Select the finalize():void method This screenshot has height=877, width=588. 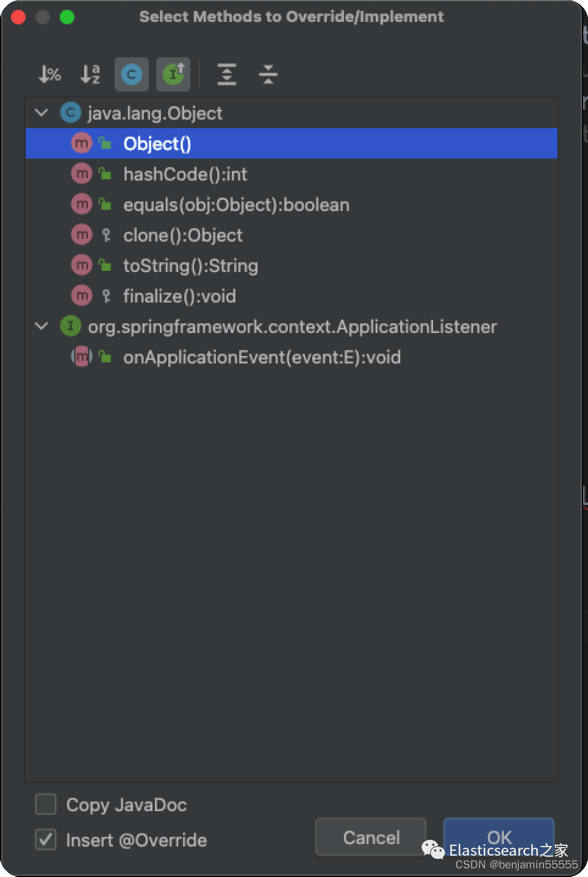coord(179,296)
